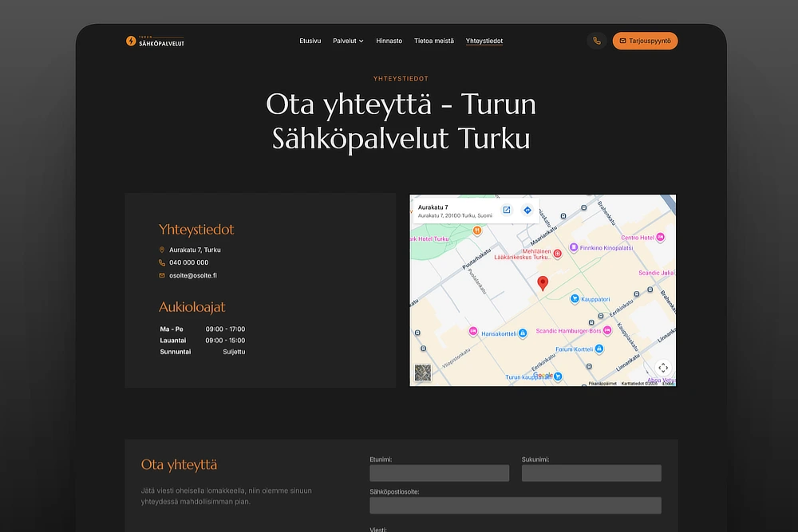Click the Pikanäppäimet link on map
This screenshot has height=532, width=798.
[x=602, y=384]
